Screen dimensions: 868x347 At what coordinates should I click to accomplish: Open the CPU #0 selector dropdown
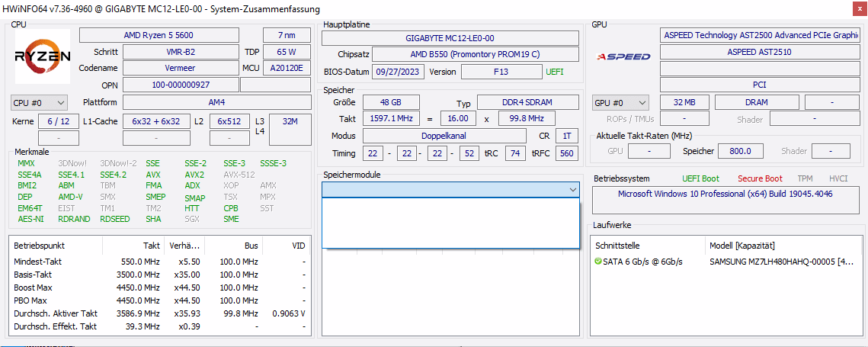(39, 102)
